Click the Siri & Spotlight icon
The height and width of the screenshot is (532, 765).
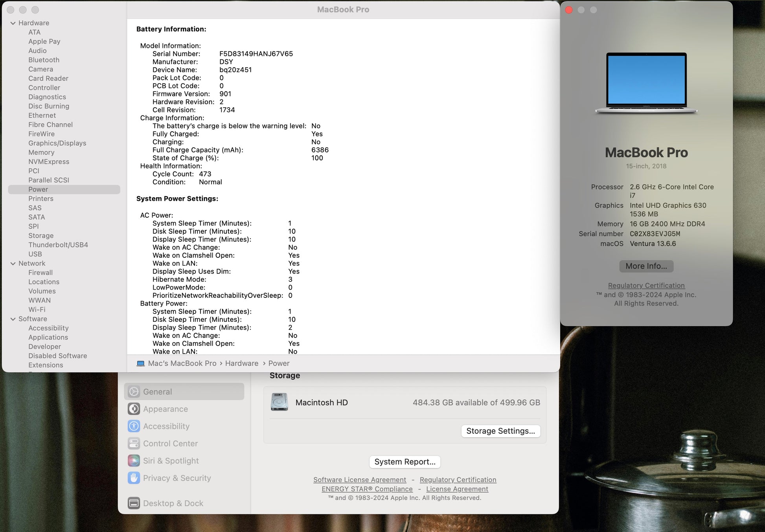click(x=134, y=461)
